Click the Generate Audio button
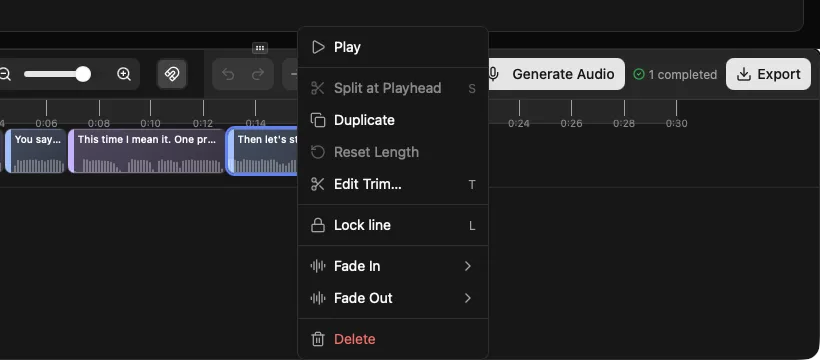This screenshot has height=360, width=820. [x=556, y=74]
